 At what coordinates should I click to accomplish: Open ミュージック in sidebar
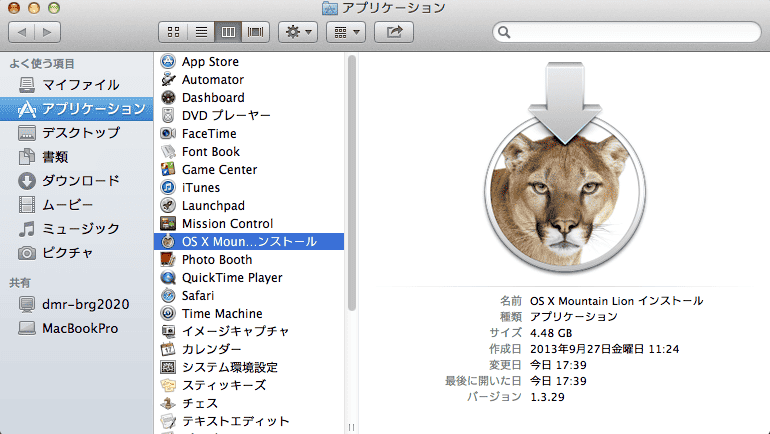pos(77,229)
